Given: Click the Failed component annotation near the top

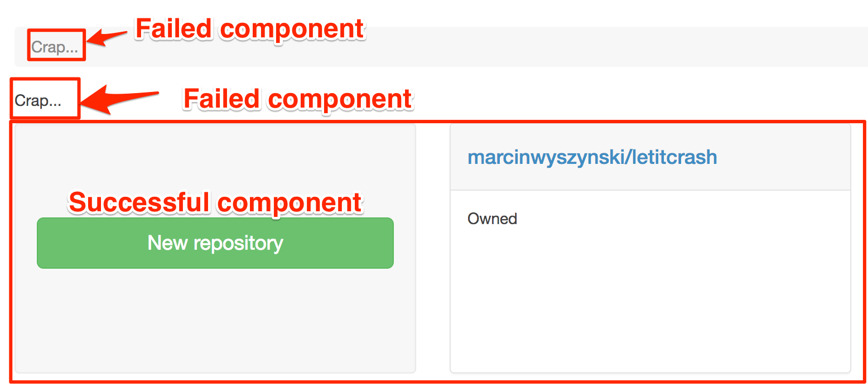Looking at the screenshot, I should click(x=249, y=28).
